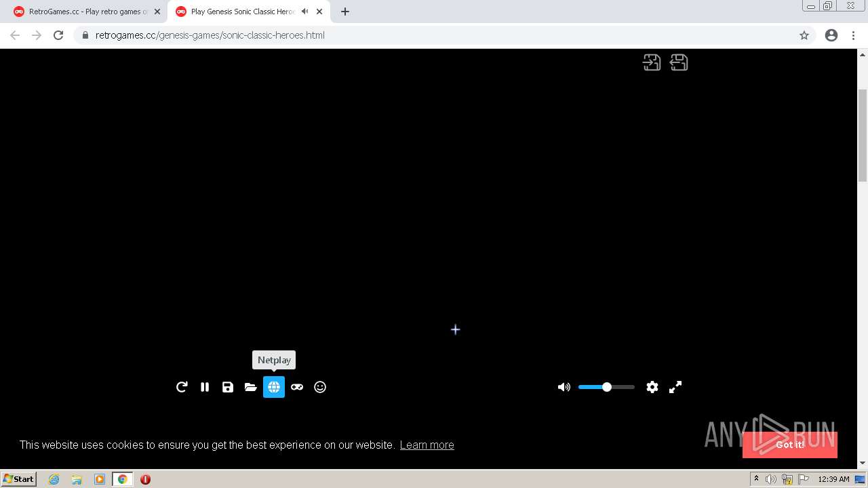This screenshot has height=488, width=868.
Task: Click the 12:39 AM taskbar clock
Action: (833, 479)
